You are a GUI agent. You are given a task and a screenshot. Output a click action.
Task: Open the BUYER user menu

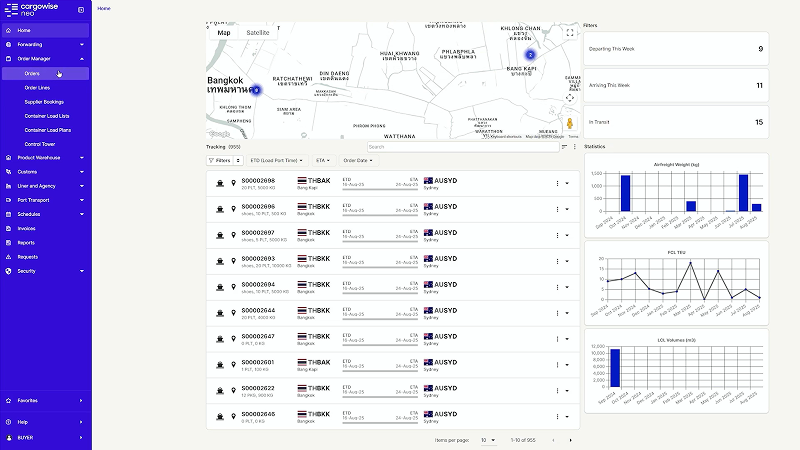[x=45, y=438]
